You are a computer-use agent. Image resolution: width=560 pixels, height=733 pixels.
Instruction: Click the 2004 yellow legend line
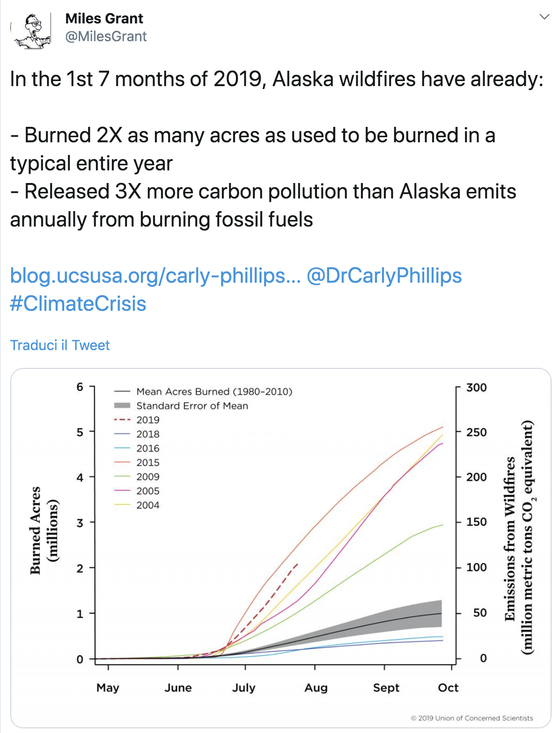pos(122,505)
